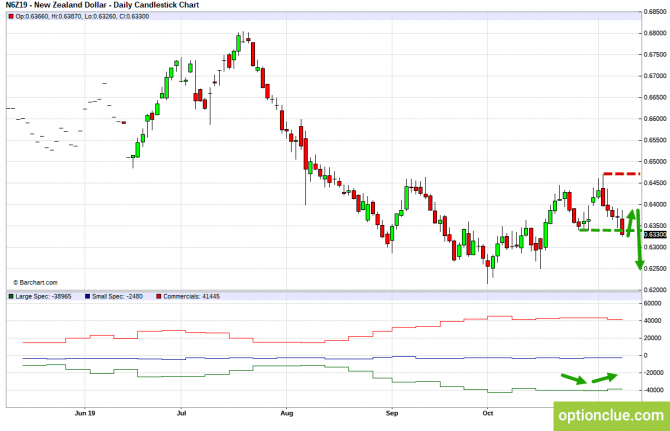Viewport: 670px width, 431px height.
Task: Click the 60000 COT axis label
Action: click(652, 303)
